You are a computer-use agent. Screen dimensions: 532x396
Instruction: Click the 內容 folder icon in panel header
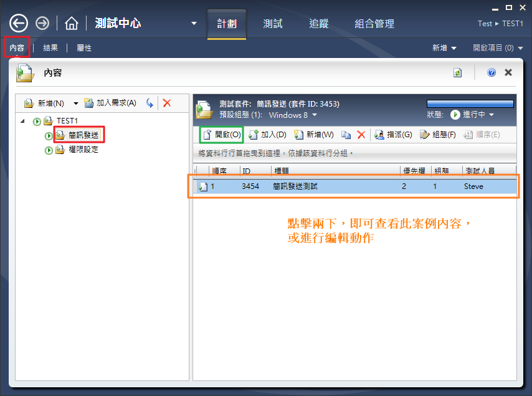[25, 73]
